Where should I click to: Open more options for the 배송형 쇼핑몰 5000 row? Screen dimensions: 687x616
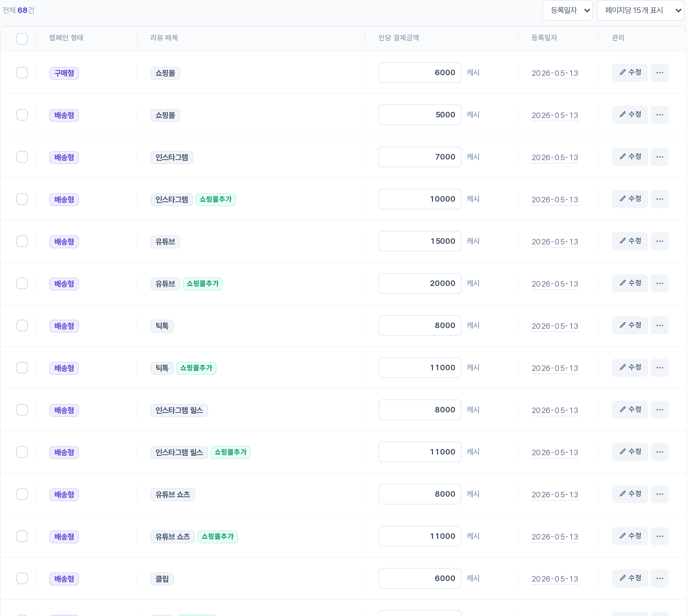659,115
